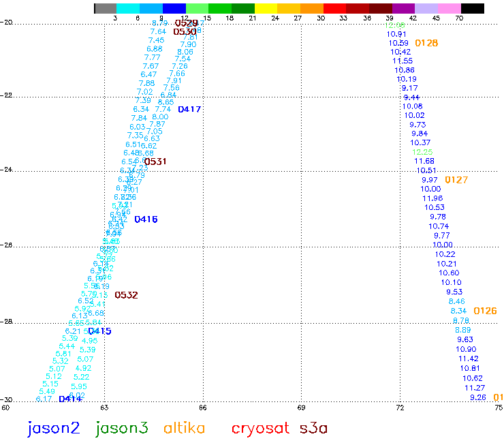
Task: Select the value 8.06
Action: (x=185, y=52)
